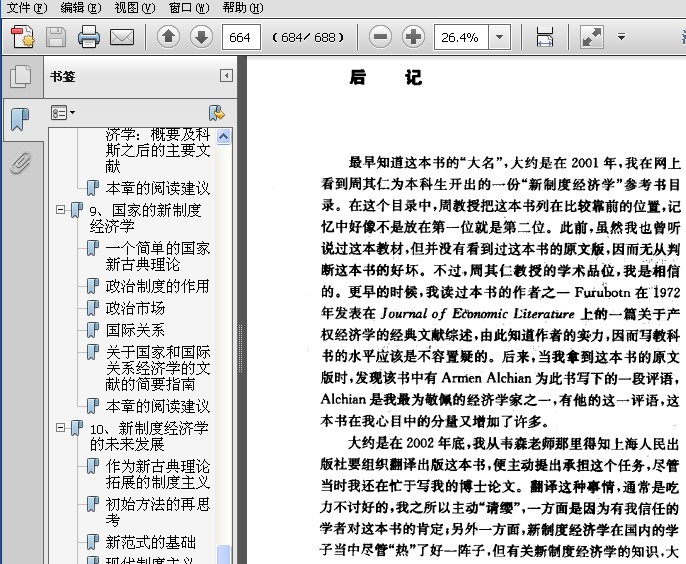Go to previous page with up arrow
Viewport: 686px width, 564px height.
tap(168, 37)
